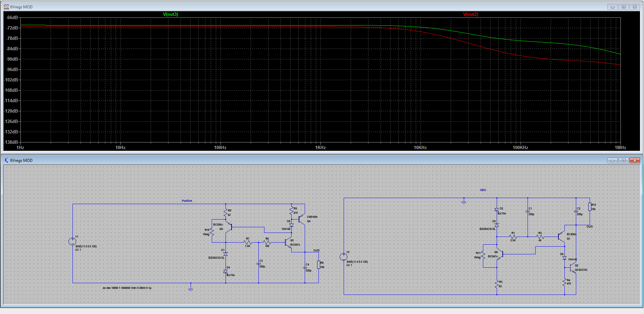
Task: Click the Out2 net label
Action: (x=316, y=250)
